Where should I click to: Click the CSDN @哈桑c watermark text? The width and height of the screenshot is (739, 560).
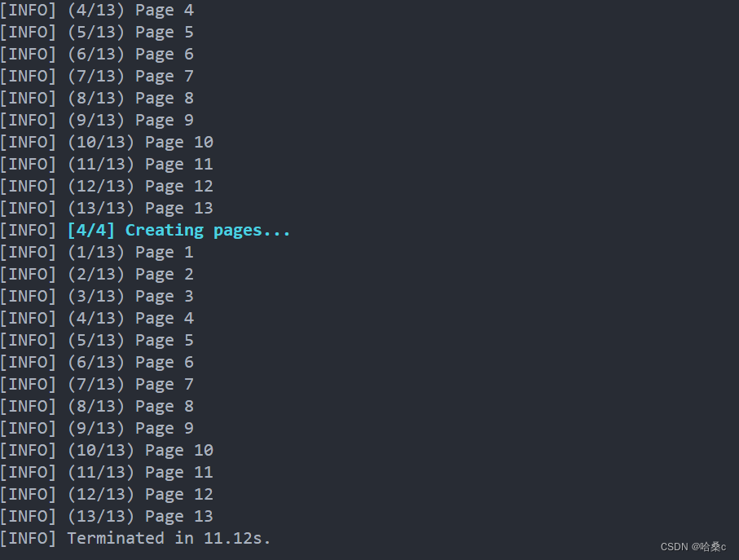(x=693, y=547)
